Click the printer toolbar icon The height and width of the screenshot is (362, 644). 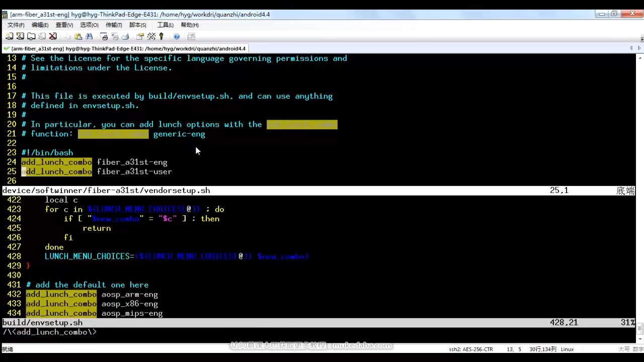[x=125, y=36]
